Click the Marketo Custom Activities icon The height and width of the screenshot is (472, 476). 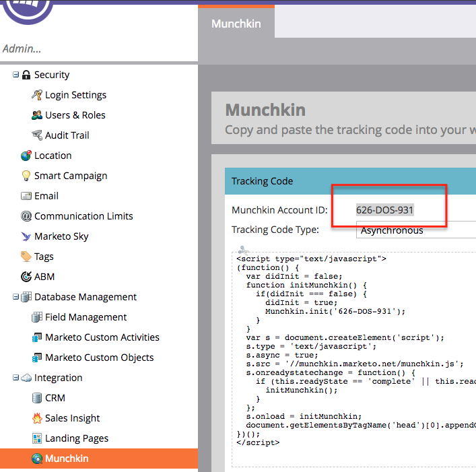click(37, 337)
